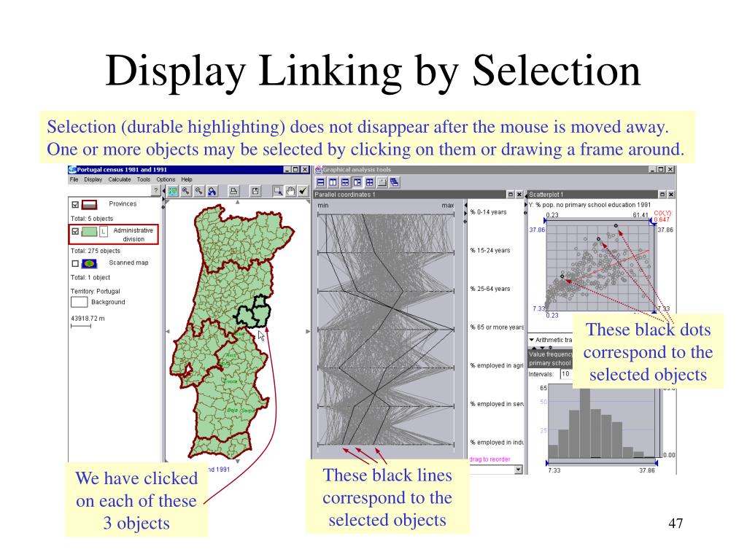This screenshot has height=560, width=747.
Task: Click the '% 65 or more years' axis label
Action: pyautogui.click(x=497, y=327)
